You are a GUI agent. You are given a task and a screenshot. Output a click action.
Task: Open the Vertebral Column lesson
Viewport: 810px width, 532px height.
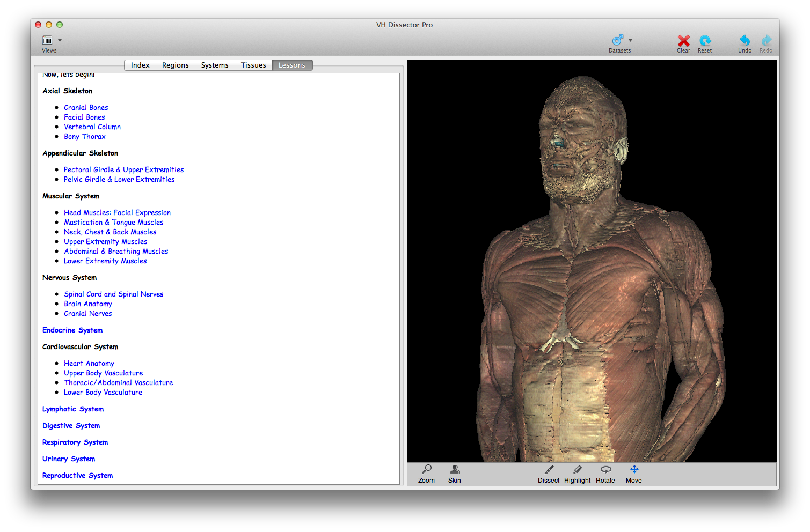(92, 127)
